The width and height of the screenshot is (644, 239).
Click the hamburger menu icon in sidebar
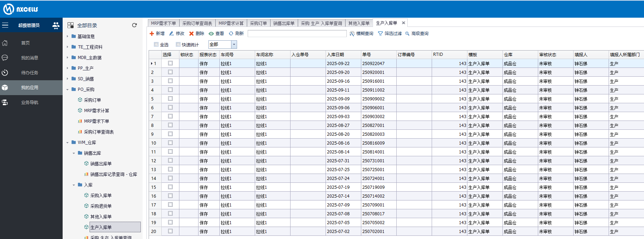pyautogui.click(x=5, y=25)
